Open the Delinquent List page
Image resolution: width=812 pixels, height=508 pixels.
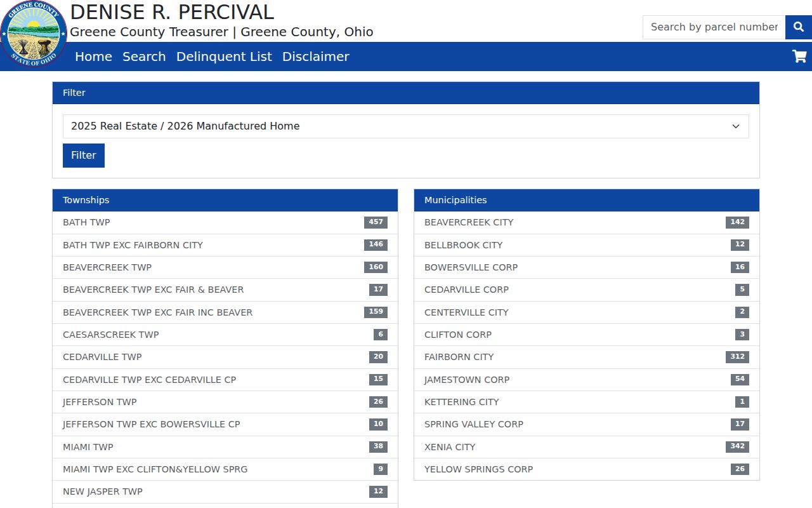224,57
